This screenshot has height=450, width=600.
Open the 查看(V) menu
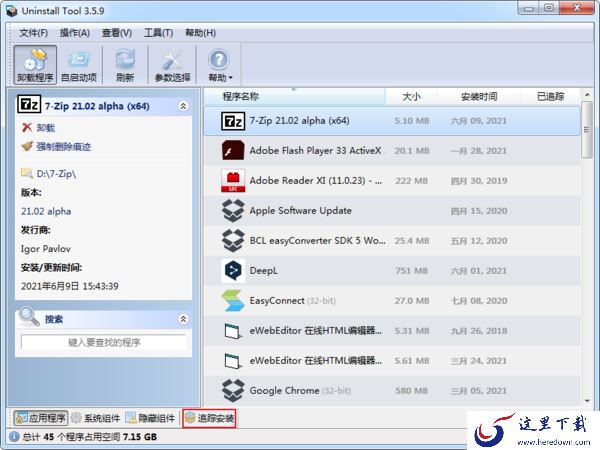(117, 33)
